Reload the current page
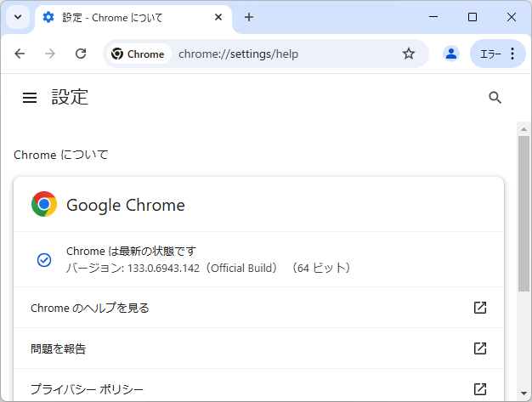The width and height of the screenshot is (532, 402). 81,54
